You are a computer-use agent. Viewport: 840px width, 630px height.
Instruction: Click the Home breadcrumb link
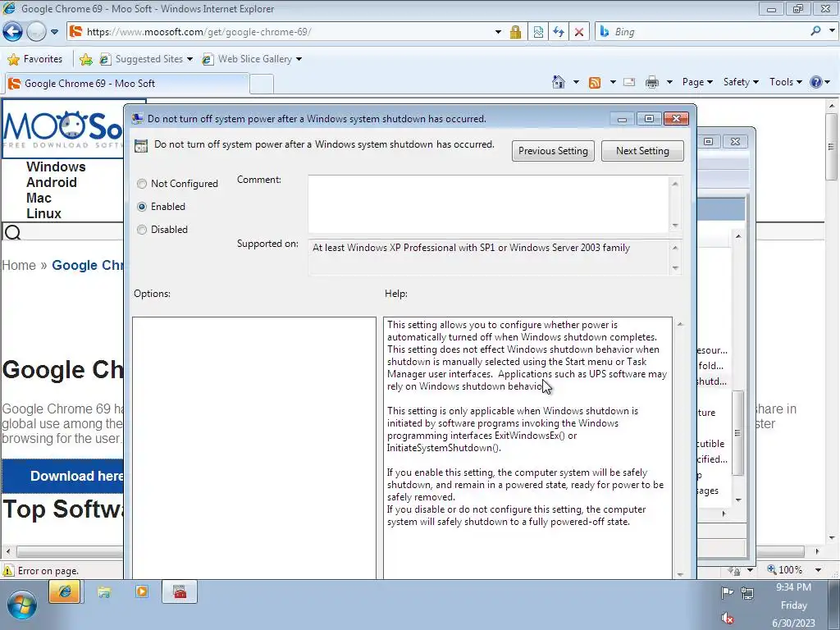coord(19,265)
